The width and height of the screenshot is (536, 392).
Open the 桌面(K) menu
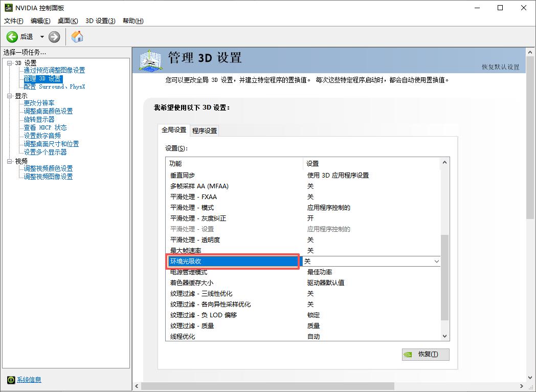pos(68,21)
